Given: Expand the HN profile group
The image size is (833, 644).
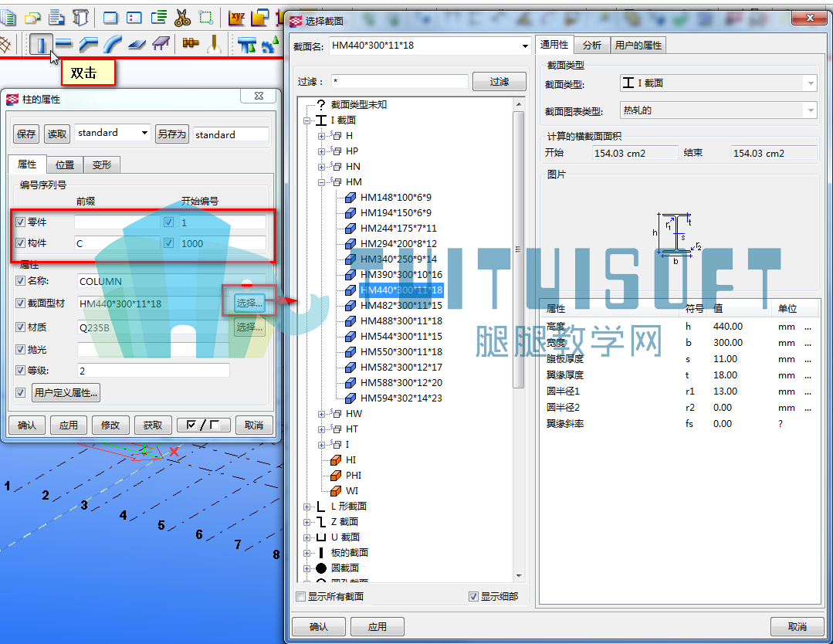Looking at the screenshot, I should click(x=321, y=167).
